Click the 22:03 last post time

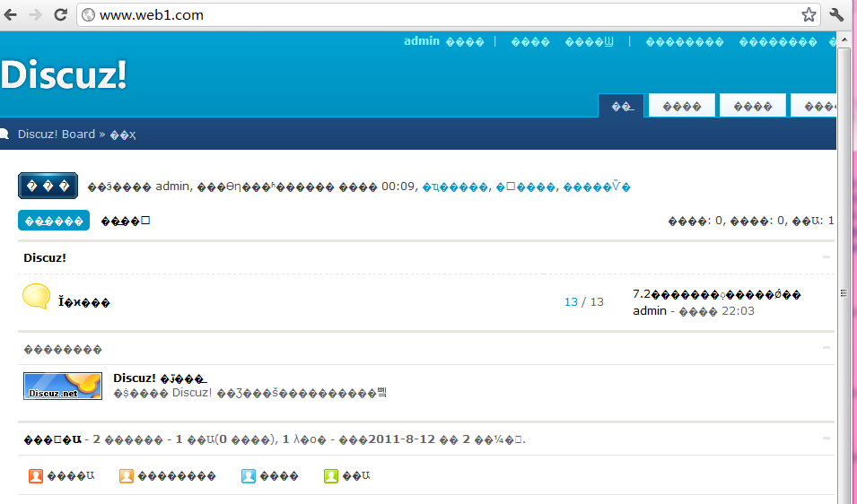point(738,310)
